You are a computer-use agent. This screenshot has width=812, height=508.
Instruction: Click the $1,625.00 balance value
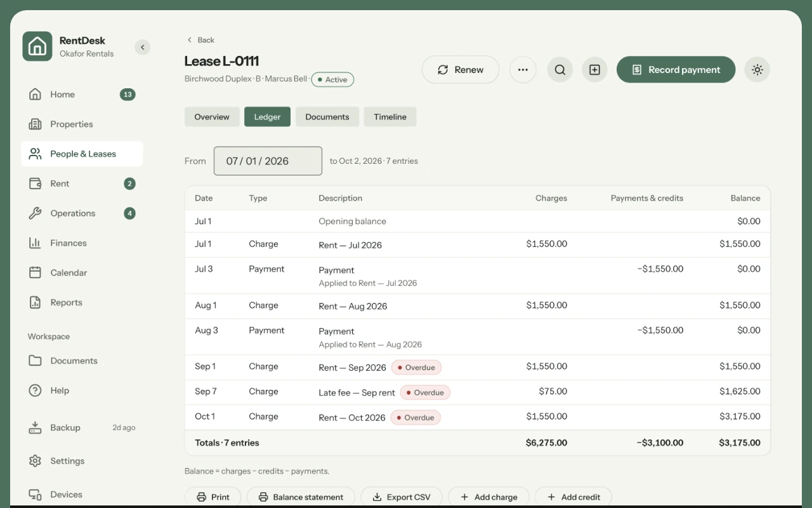pos(740,391)
